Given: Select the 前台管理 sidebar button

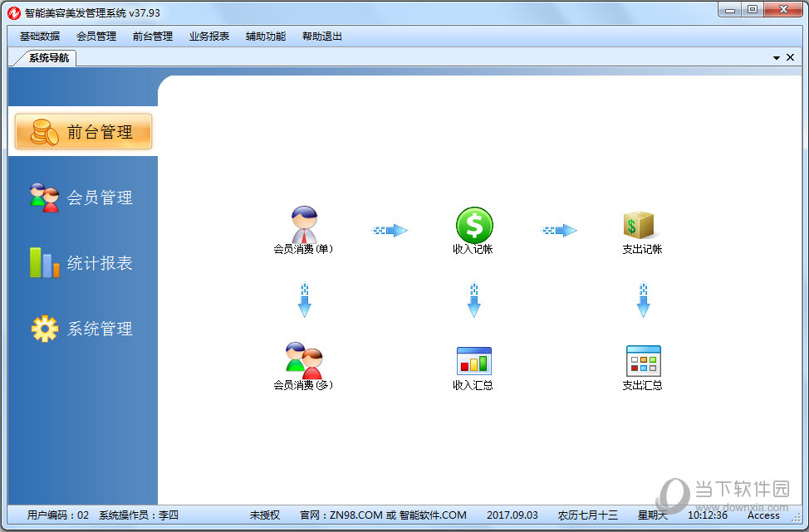Looking at the screenshot, I should click(84, 132).
